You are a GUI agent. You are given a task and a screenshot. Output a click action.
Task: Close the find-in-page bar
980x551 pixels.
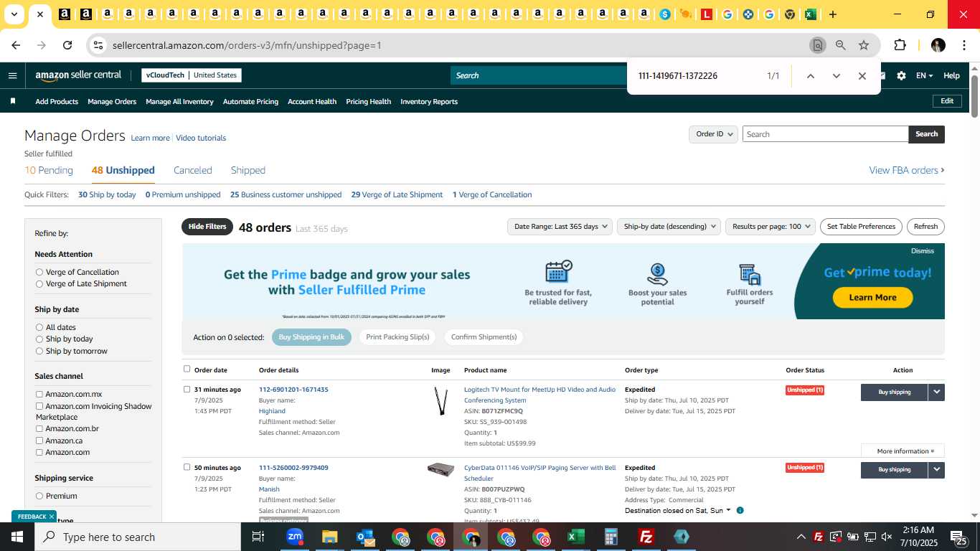click(862, 76)
